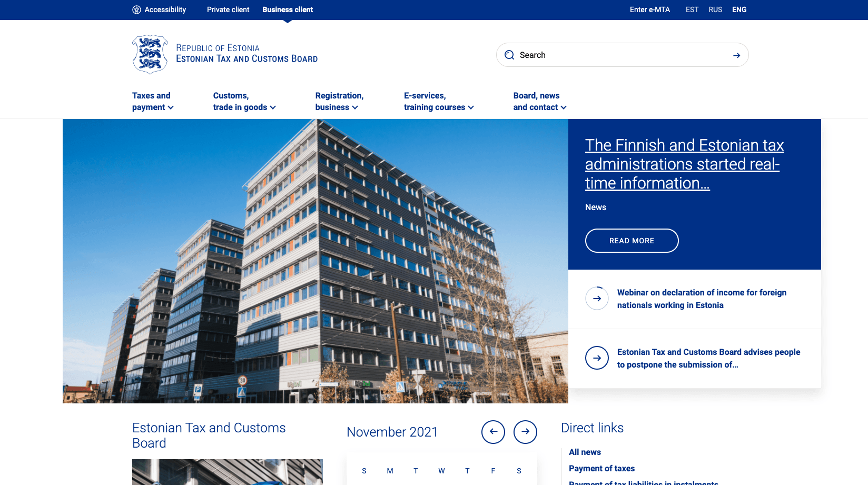This screenshot has height=485, width=868.
Task: Go to previous calendar month arrow
Action: (x=493, y=432)
